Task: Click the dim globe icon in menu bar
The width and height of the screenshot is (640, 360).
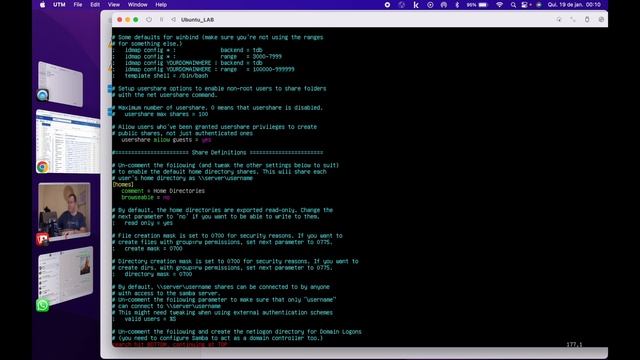Action: click(402, 5)
